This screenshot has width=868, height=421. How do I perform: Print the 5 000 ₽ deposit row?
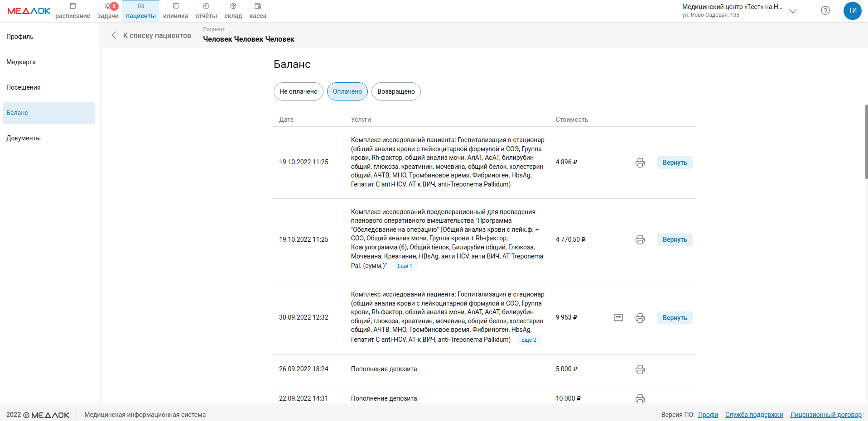pyautogui.click(x=640, y=369)
